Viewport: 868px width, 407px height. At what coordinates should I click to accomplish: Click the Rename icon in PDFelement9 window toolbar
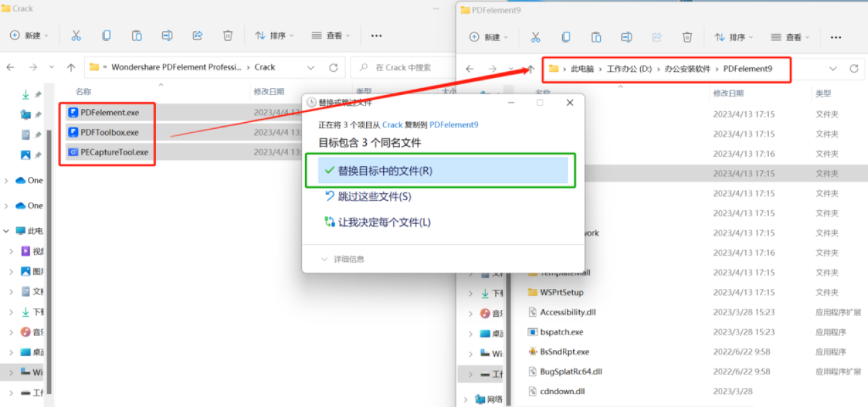coord(627,37)
